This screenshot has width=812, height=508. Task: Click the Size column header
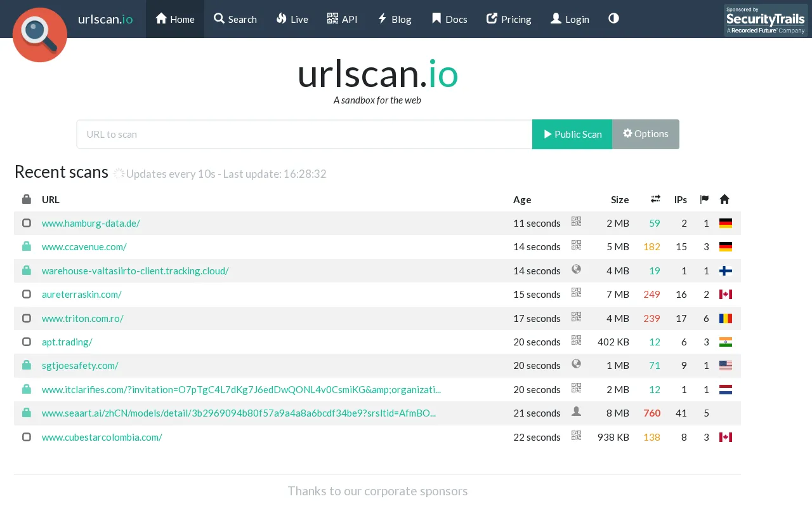point(620,199)
